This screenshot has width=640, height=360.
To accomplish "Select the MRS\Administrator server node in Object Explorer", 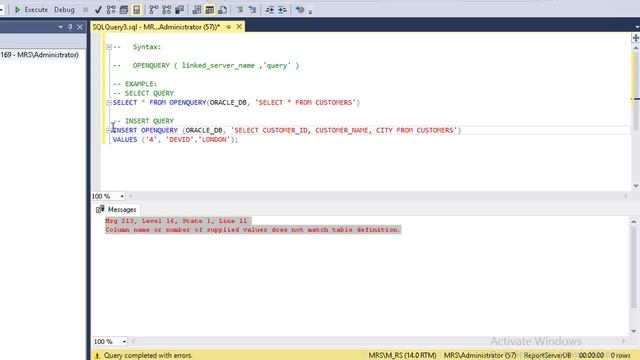I will click(40, 55).
